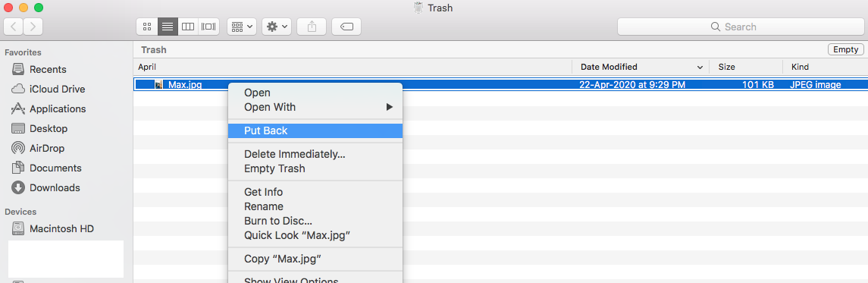Screen dimensions: 868x283
Task: Choose Rename in context menu
Action: coord(315,206)
